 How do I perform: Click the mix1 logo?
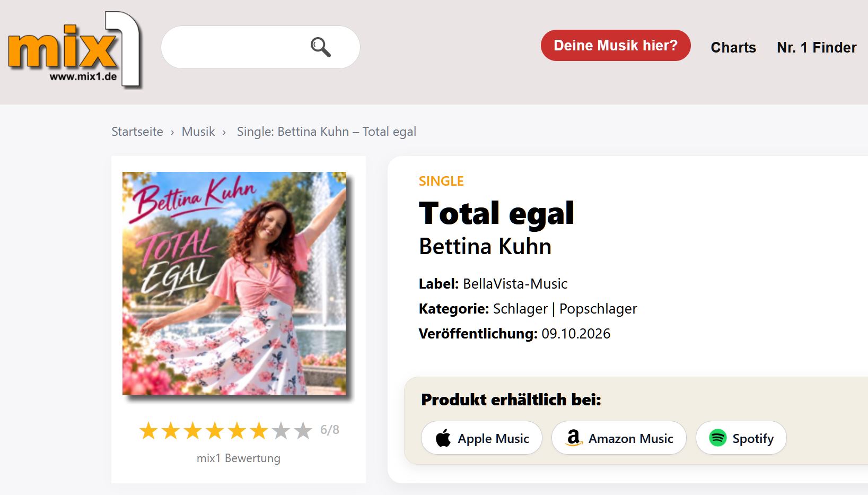[x=75, y=49]
